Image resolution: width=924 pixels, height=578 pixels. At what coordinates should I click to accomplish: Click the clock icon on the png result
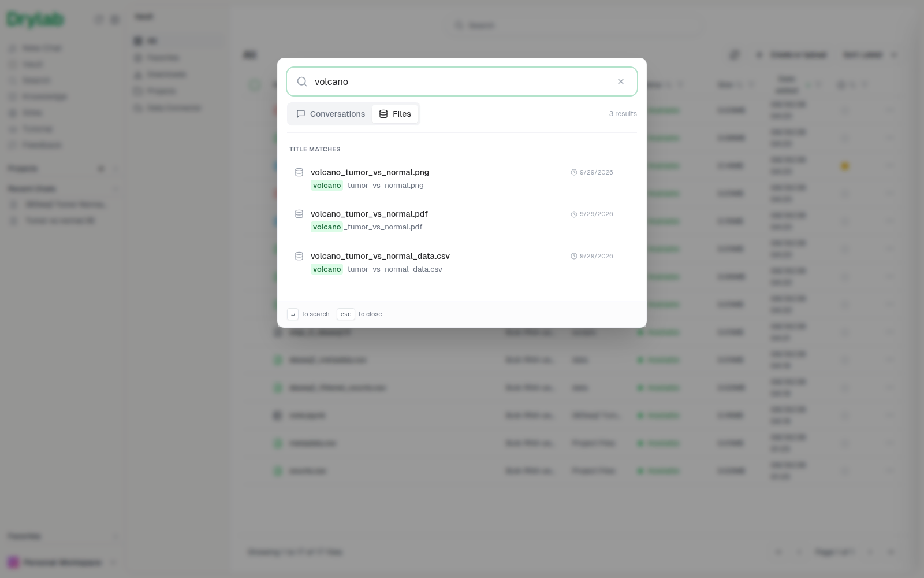pyautogui.click(x=574, y=172)
